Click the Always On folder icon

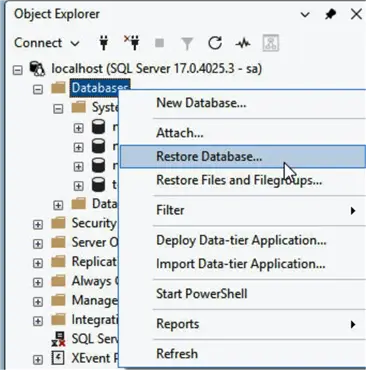pos(58,281)
